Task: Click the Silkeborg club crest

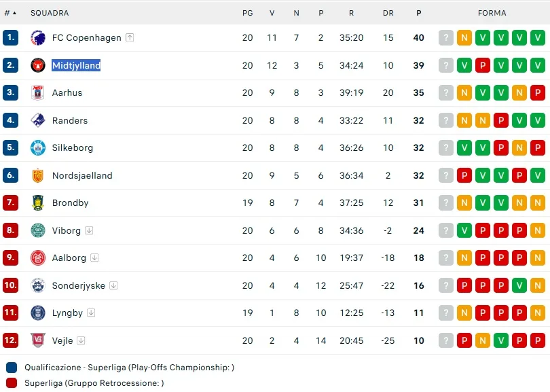Action: pyautogui.click(x=37, y=148)
